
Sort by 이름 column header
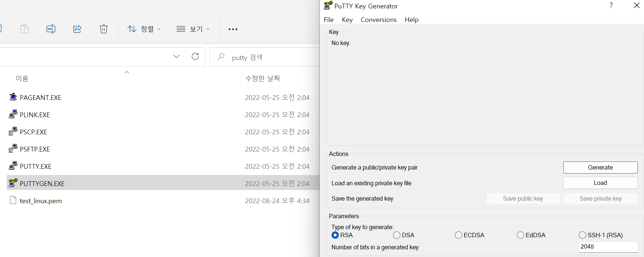[x=22, y=78]
